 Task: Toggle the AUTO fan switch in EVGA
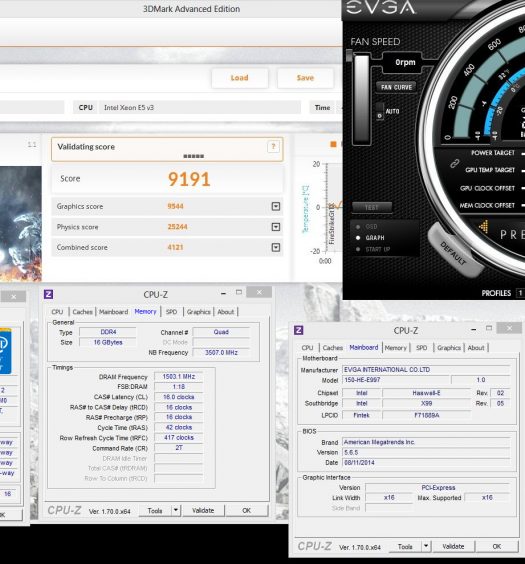coord(380,111)
